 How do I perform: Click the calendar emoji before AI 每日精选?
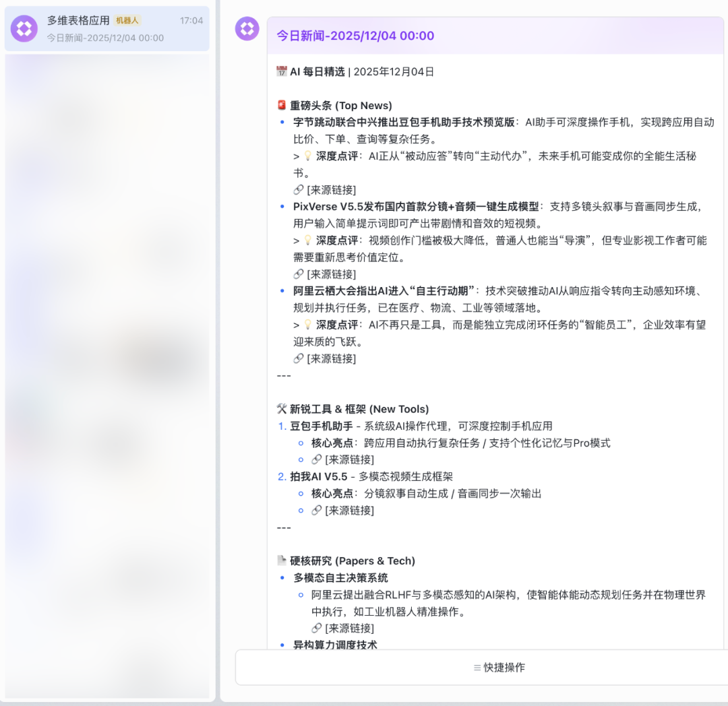(282, 71)
